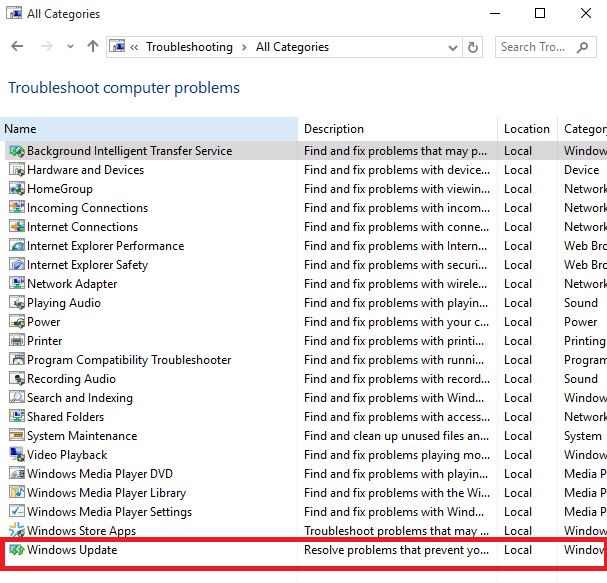Screen dimensions: 607x583
Task: Click the Power category cell
Action: pyautogui.click(x=581, y=322)
